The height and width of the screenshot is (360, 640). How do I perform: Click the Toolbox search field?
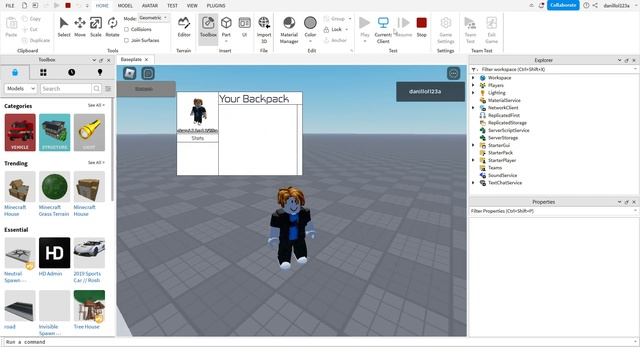(x=66, y=89)
